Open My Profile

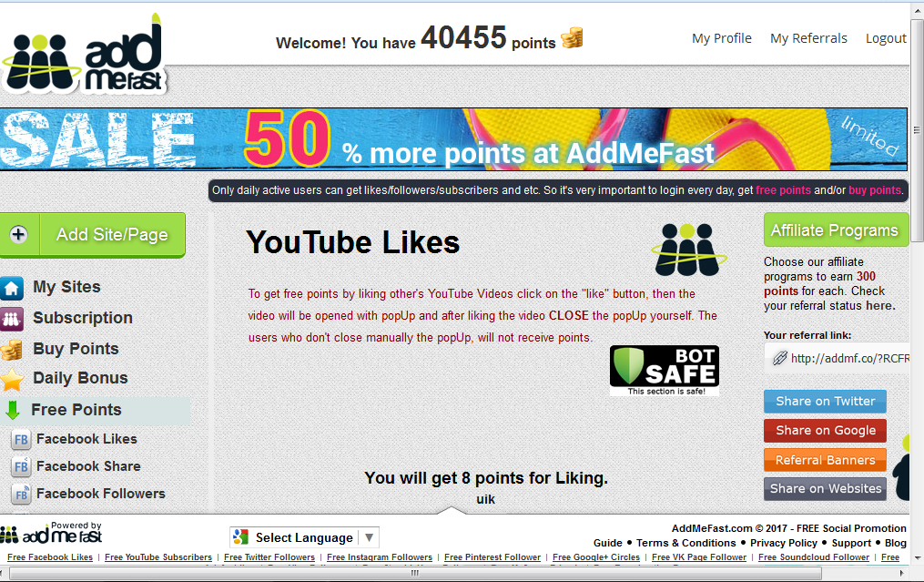(722, 38)
